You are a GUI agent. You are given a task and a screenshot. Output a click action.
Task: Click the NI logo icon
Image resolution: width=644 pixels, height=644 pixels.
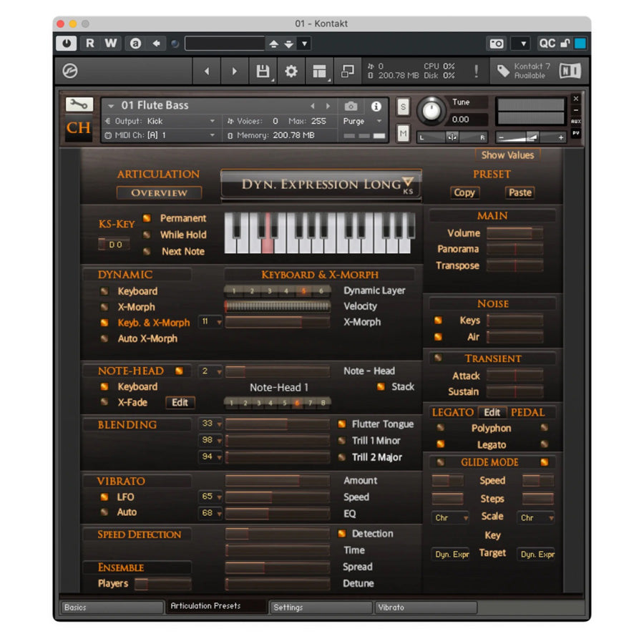click(570, 71)
